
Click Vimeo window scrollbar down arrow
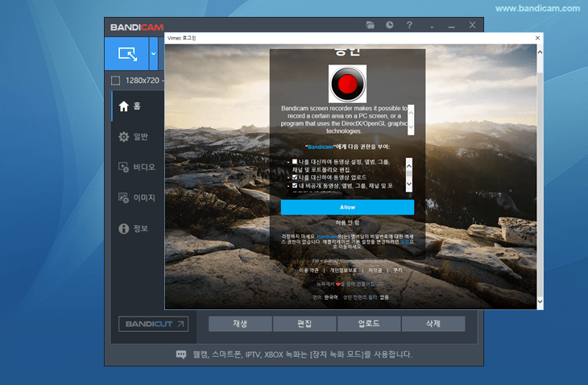540,301
